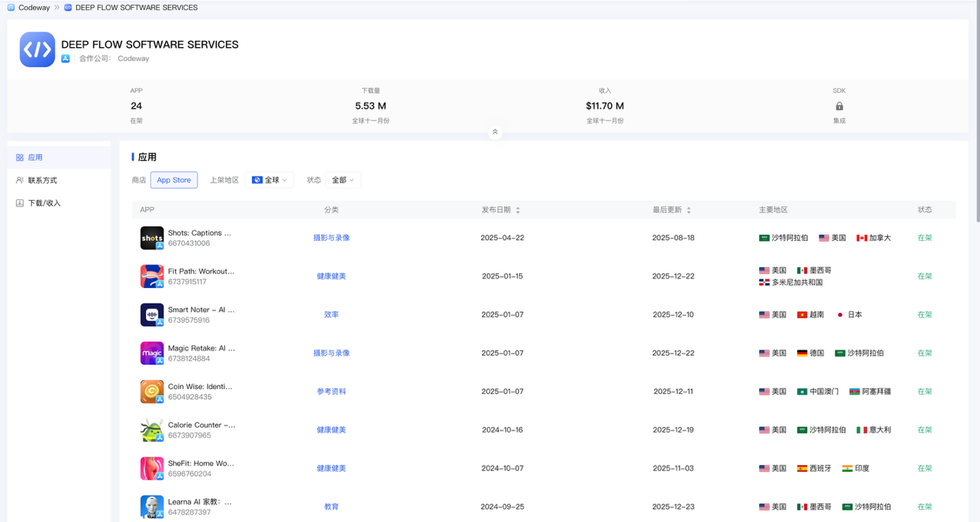
Task: Click the SDK lock icon
Action: coord(839,107)
